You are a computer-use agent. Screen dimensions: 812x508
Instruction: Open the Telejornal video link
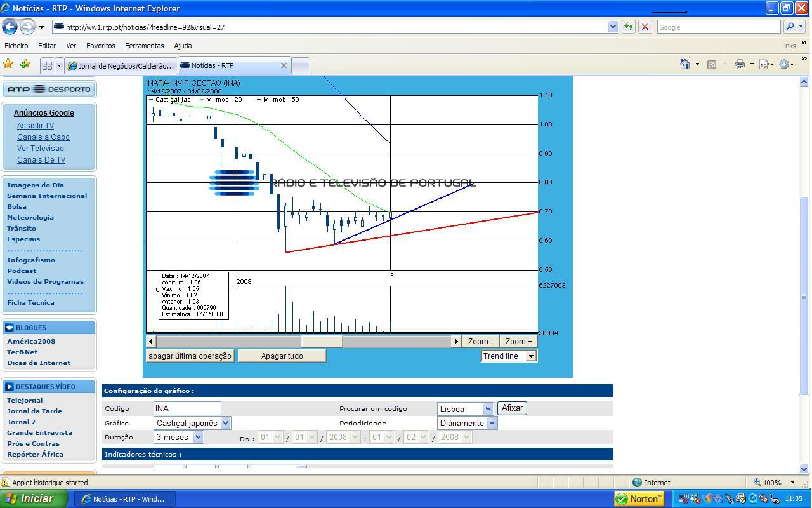tap(25, 400)
